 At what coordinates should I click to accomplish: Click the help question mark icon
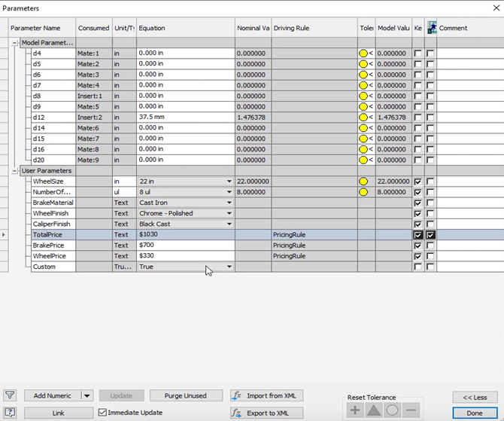(10, 412)
